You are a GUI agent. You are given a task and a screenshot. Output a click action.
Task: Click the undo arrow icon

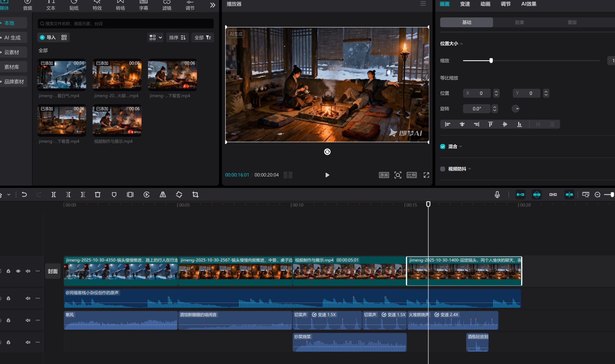(x=24, y=194)
